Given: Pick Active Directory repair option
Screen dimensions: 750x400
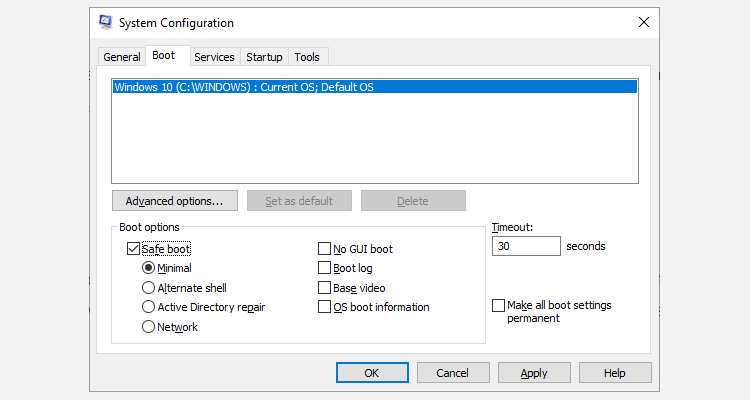Looking at the screenshot, I should tap(149, 307).
